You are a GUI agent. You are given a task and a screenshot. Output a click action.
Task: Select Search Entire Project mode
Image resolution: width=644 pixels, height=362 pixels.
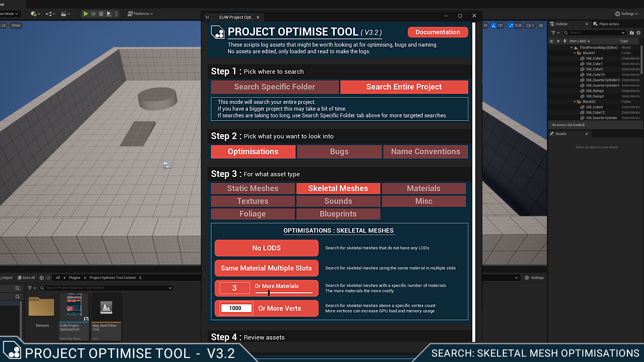point(404,87)
